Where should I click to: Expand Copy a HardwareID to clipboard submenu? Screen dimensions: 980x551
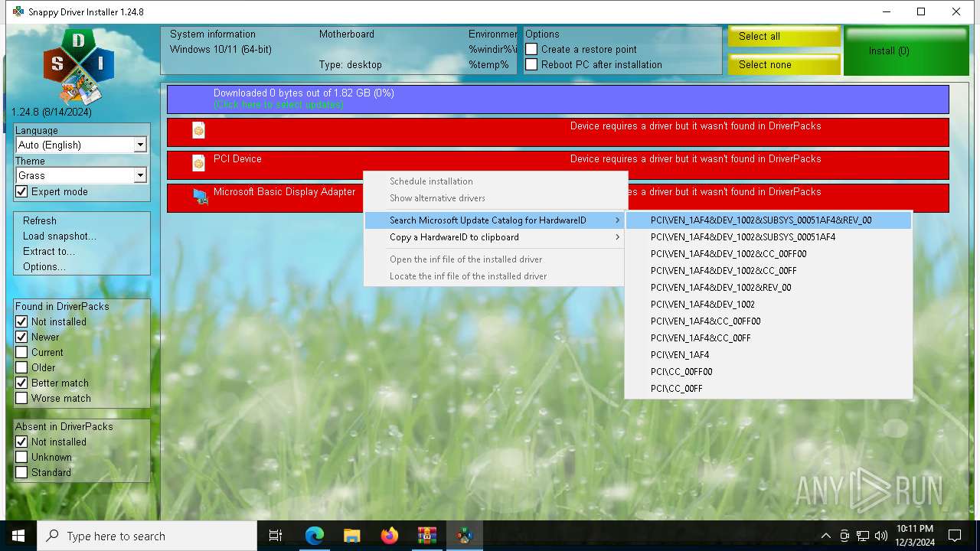pos(495,237)
